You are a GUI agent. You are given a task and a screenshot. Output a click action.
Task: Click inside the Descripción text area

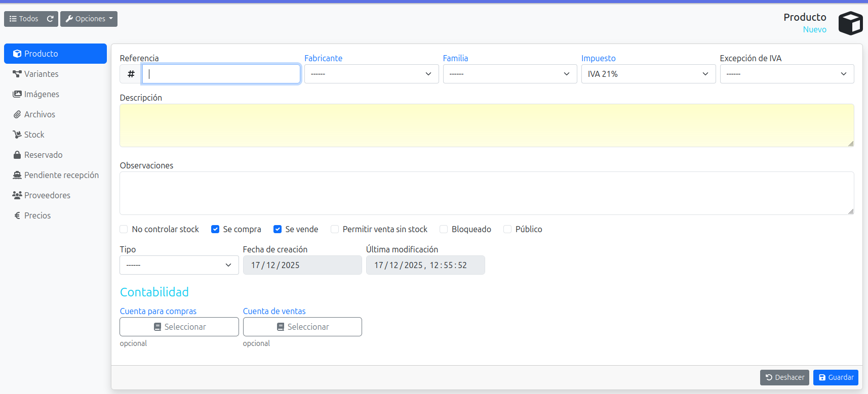point(486,125)
